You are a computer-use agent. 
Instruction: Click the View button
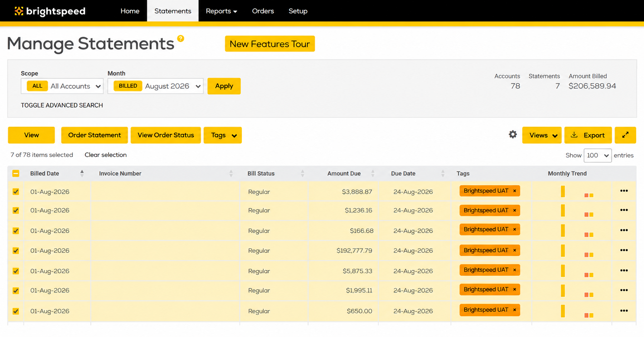31,135
